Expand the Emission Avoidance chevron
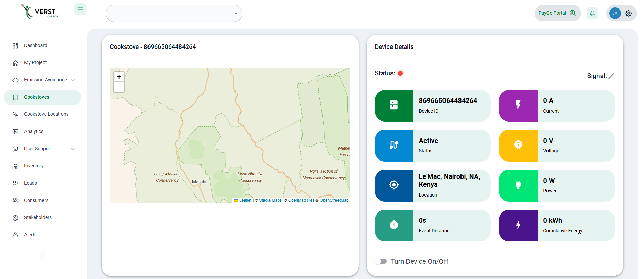644x279 pixels. pos(73,80)
